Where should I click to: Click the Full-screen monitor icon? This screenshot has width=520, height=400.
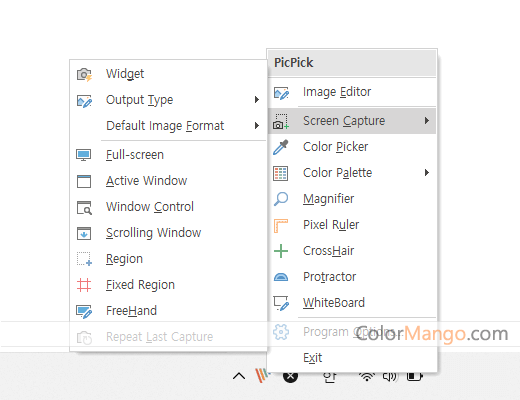point(83,155)
